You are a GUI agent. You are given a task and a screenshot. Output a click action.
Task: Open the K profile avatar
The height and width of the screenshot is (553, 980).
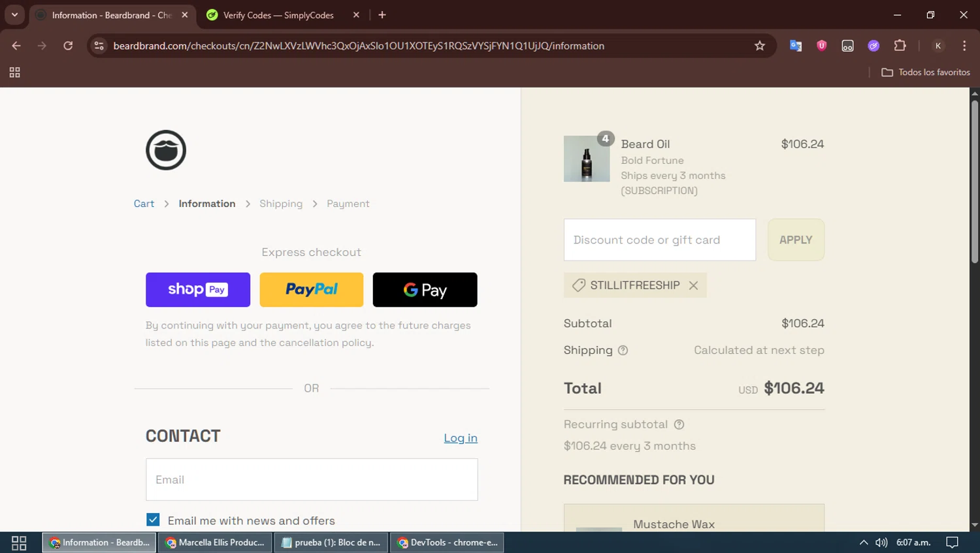938,46
